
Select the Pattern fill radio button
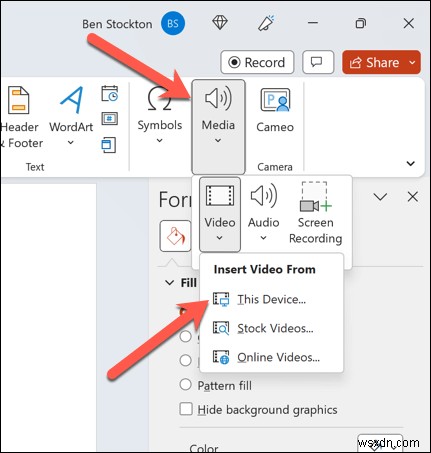(185, 384)
